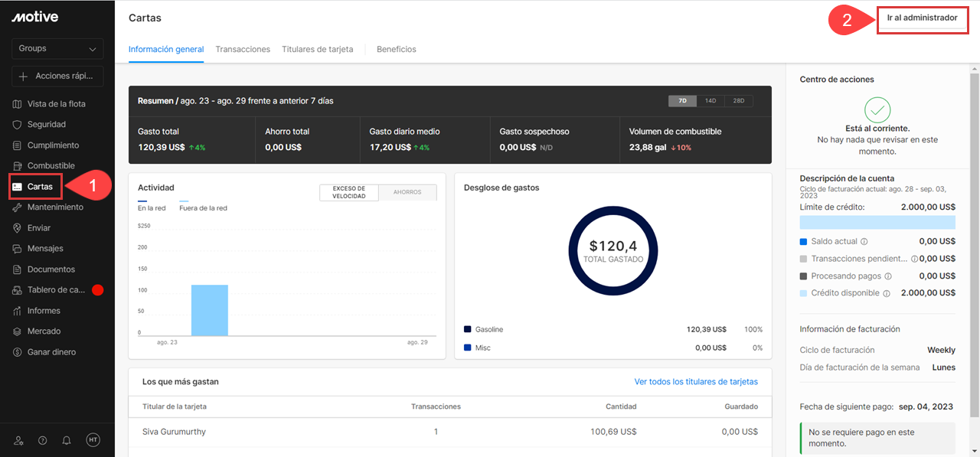Toggle Activity chart to Ahorros
Screen dimensions: 980x457
(407, 193)
